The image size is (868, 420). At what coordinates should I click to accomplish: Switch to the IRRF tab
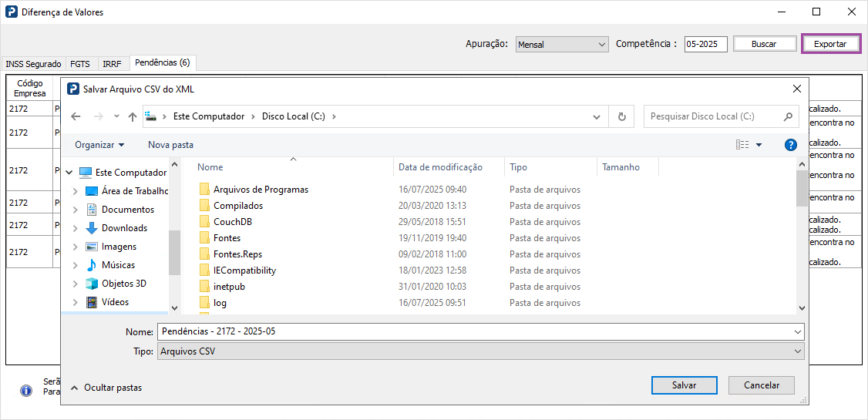(113, 64)
